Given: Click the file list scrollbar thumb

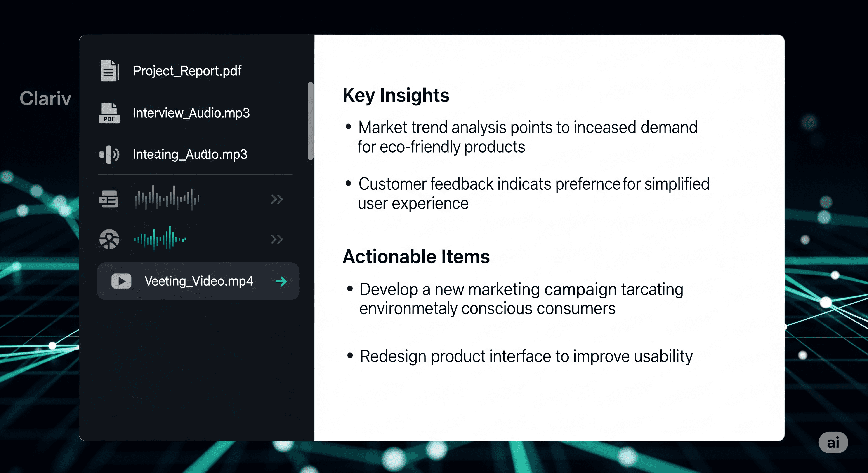Looking at the screenshot, I should pyautogui.click(x=310, y=121).
